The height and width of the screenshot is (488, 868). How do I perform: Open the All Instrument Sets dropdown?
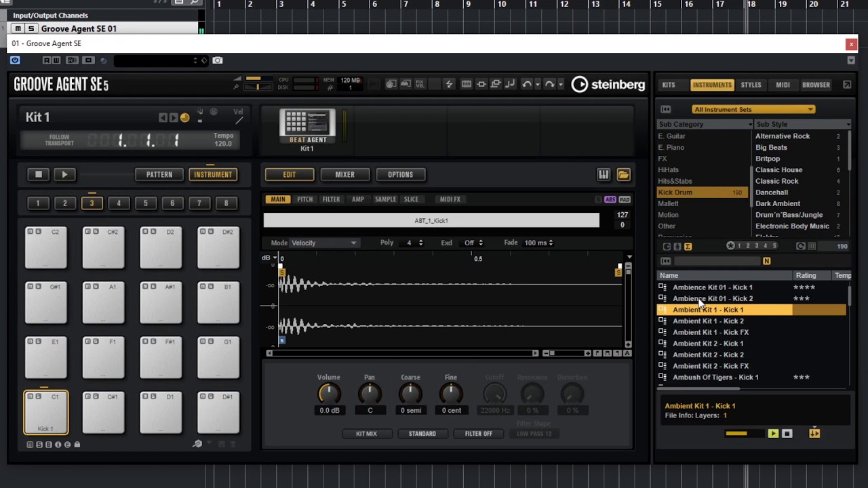click(x=753, y=109)
